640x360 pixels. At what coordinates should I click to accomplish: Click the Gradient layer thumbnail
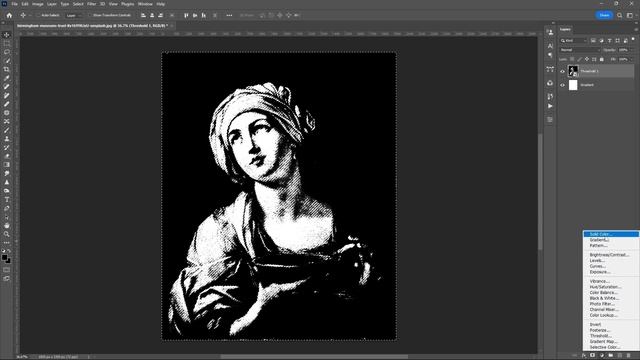(573, 85)
